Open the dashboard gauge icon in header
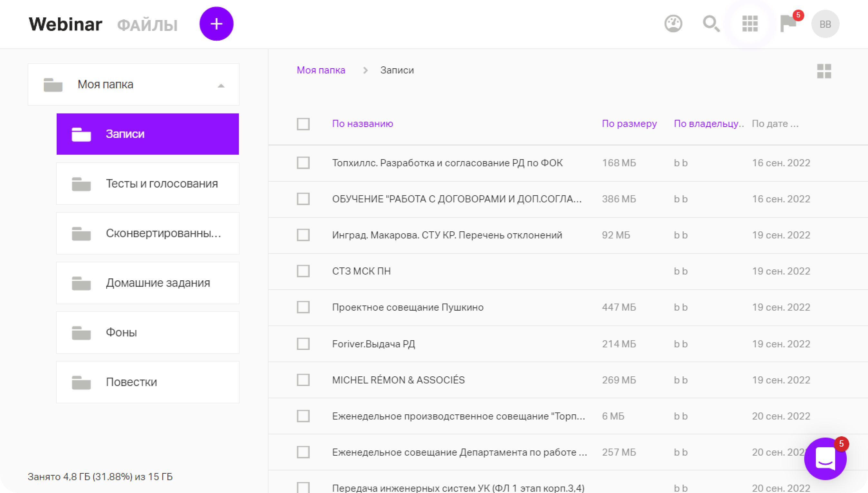This screenshot has height=493, width=868. click(x=673, y=24)
